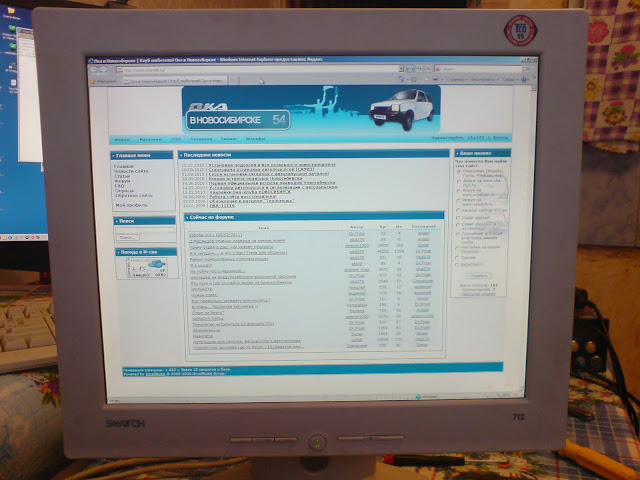Open the Навигатор forum topic

click(x=203, y=336)
